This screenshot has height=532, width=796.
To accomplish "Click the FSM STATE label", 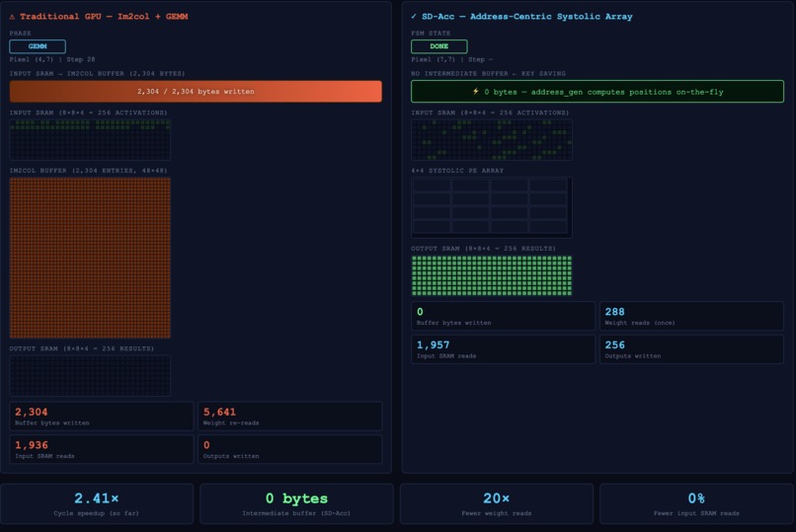I will pos(431,33).
